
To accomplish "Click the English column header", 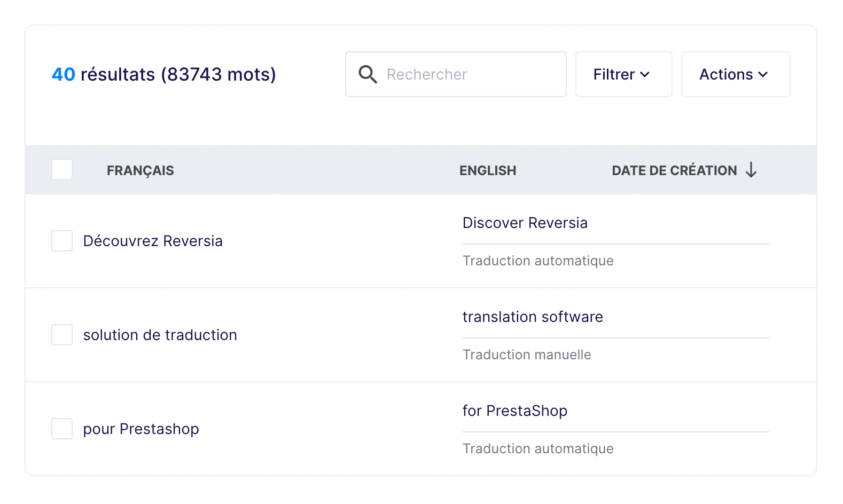I will (488, 170).
